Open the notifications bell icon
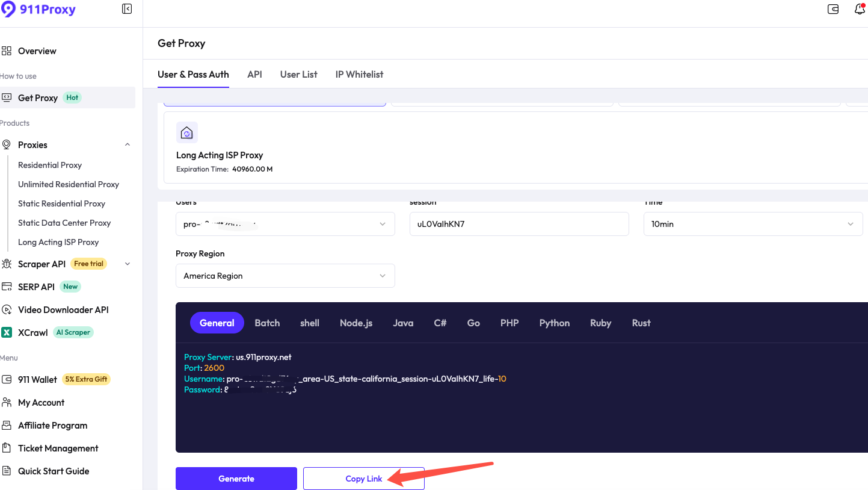This screenshot has height=490, width=868. (860, 9)
